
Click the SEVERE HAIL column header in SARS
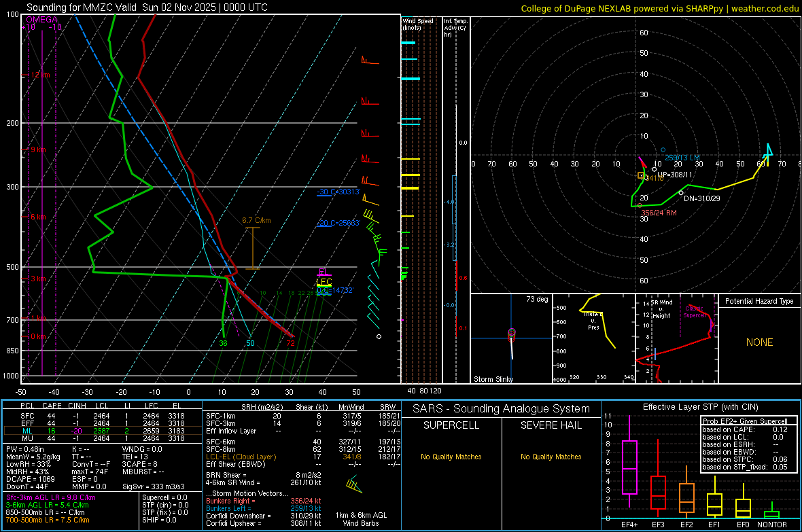[x=551, y=425]
